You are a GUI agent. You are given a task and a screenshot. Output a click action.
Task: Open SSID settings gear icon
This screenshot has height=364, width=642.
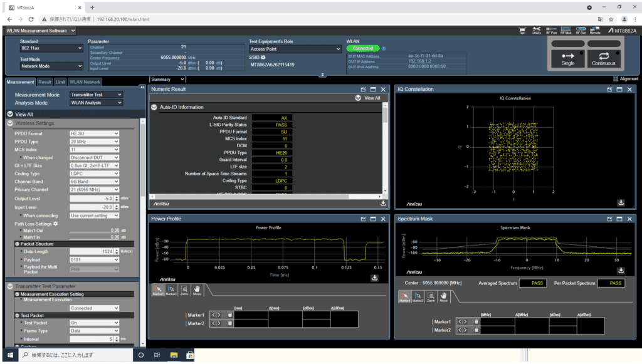pyautogui.click(x=263, y=57)
